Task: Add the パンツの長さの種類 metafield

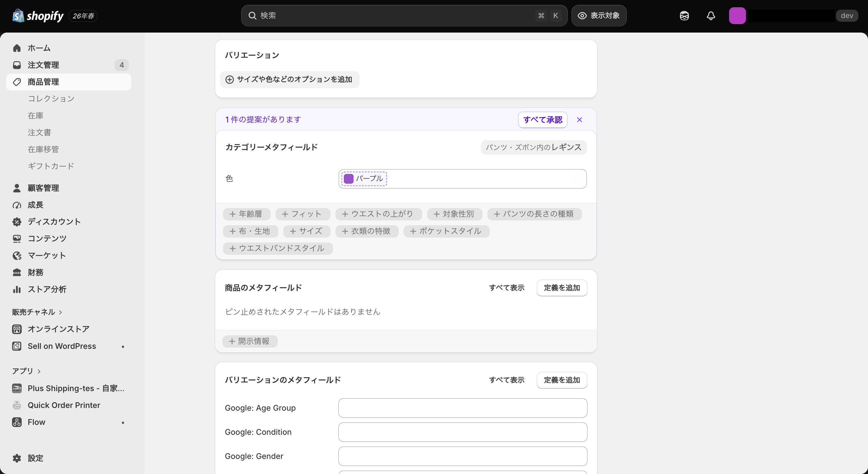Action: 534,214
